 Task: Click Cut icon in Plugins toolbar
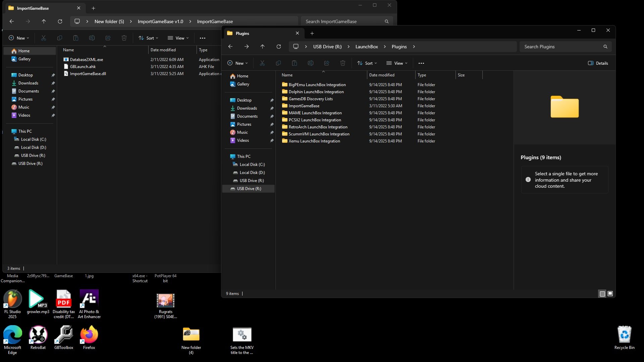pyautogui.click(x=262, y=63)
